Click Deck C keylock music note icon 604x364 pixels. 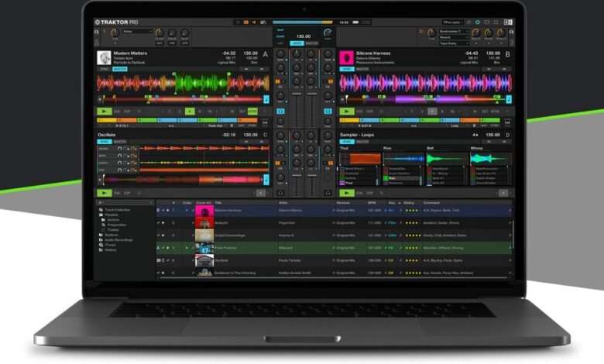(266, 179)
